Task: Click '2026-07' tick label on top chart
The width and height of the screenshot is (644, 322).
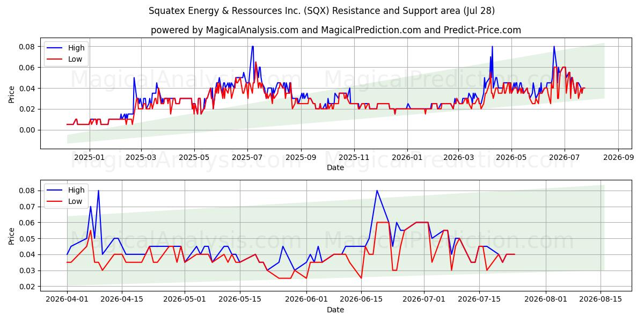Action: [x=565, y=158]
